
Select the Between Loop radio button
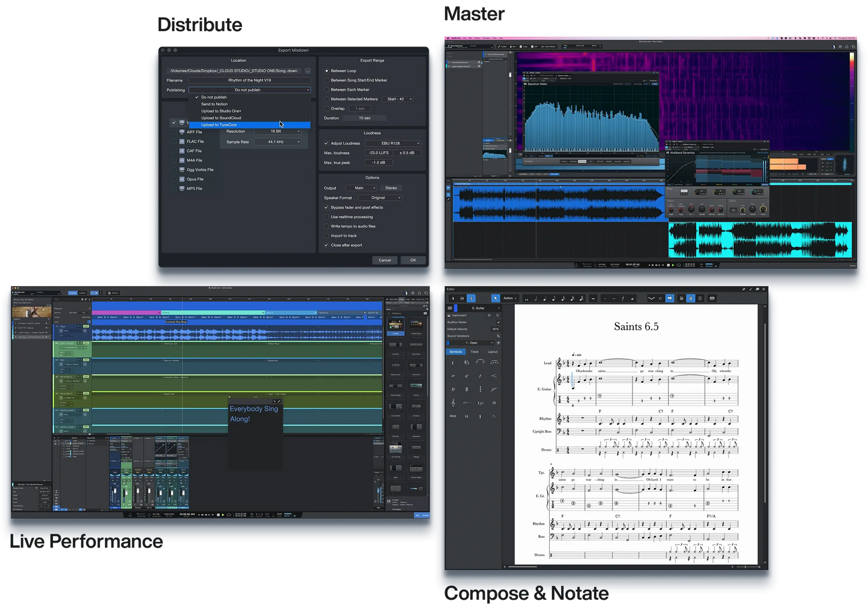[327, 71]
